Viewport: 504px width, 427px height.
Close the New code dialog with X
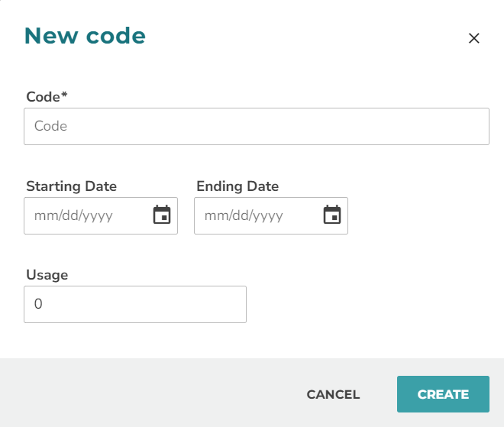(473, 38)
